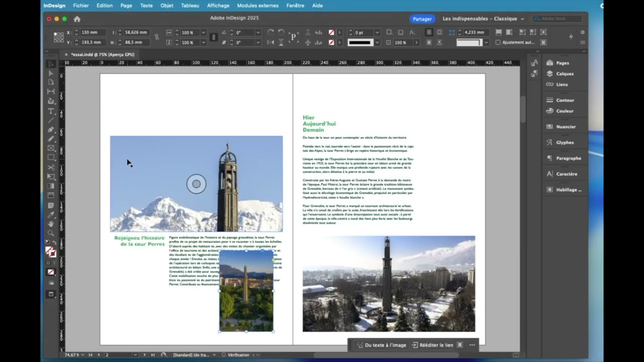Toggle the Vérification preflight indicator

[x=236, y=355]
